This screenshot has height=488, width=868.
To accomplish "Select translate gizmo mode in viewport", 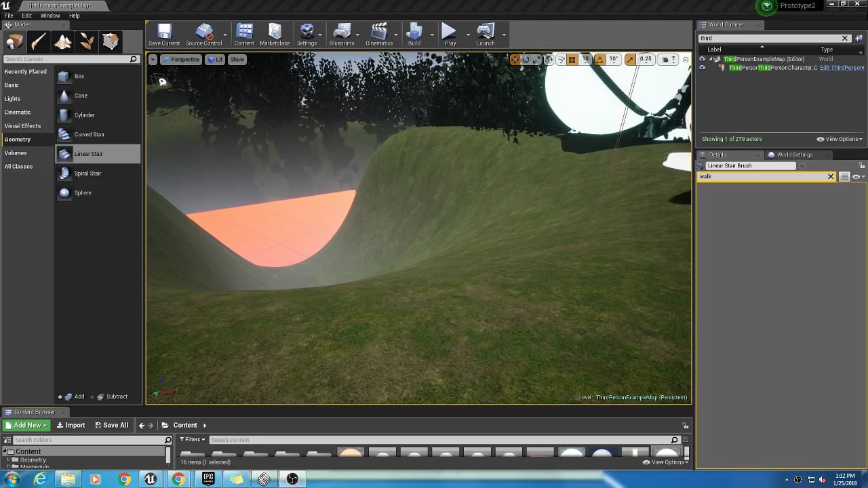I will click(515, 60).
